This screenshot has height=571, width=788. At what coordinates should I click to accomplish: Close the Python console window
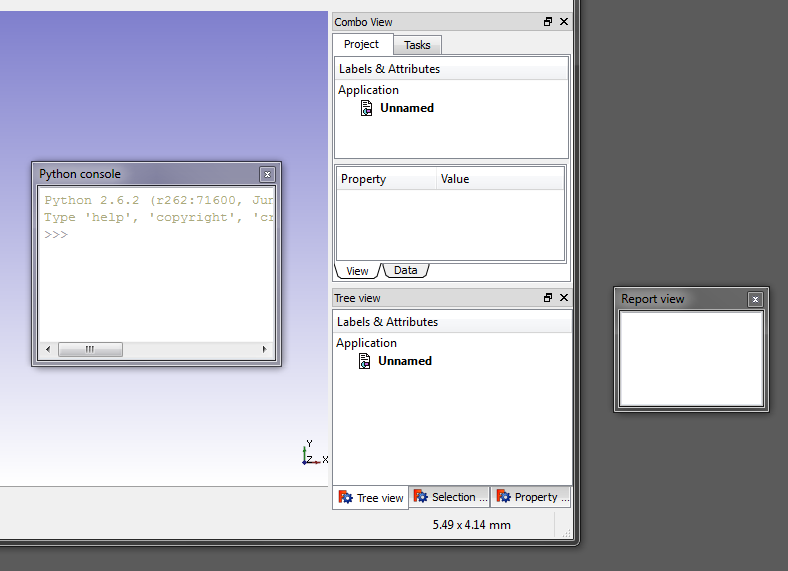(x=267, y=175)
